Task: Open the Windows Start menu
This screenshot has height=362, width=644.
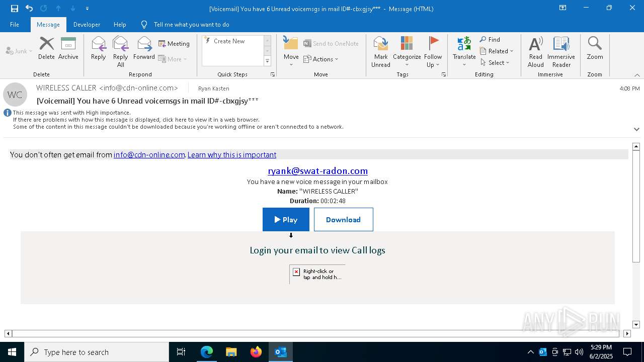Action: coord(12,352)
